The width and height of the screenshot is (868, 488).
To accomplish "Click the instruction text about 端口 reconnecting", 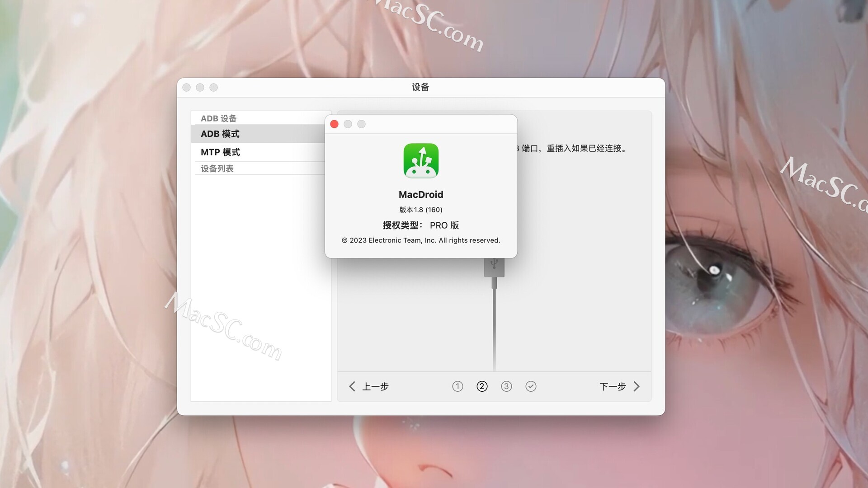I will coord(572,148).
